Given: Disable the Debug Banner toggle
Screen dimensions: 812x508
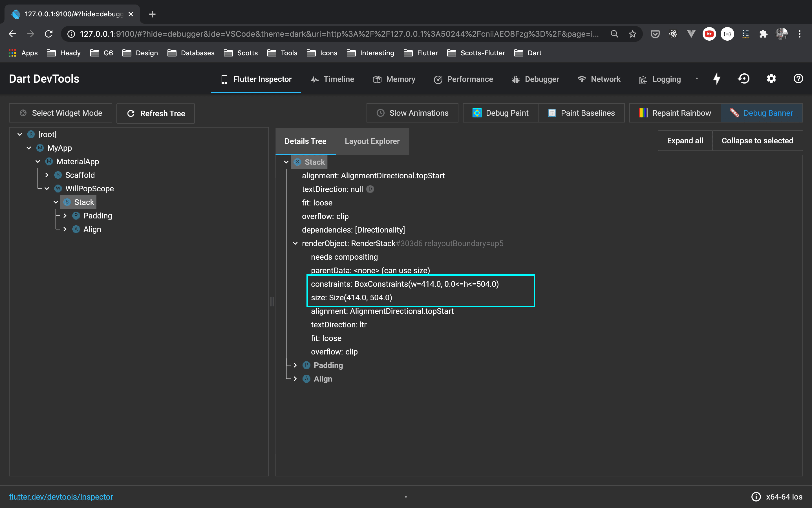Looking at the screenshot, I should pyautogui.click(x=762, y=113).
